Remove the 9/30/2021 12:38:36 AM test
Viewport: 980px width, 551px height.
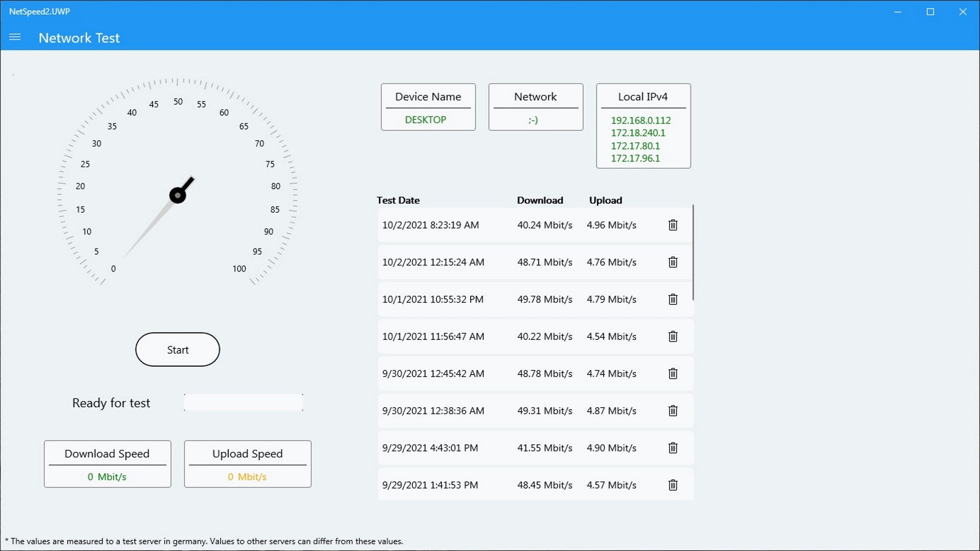click(x=673, y=411)
